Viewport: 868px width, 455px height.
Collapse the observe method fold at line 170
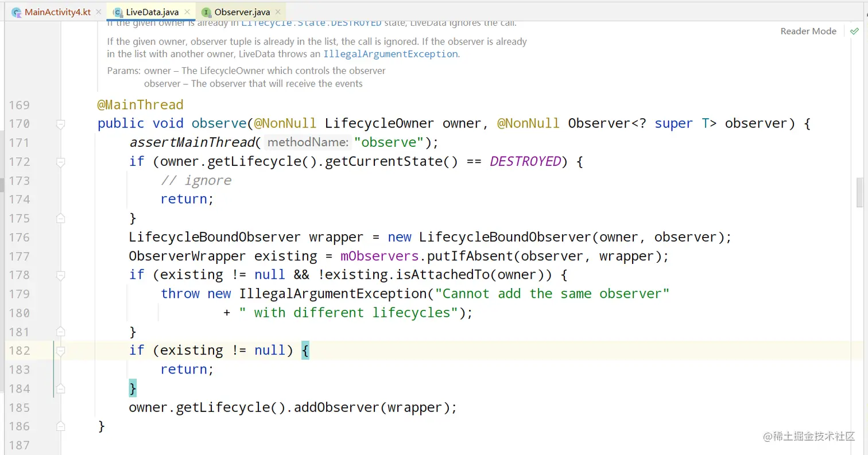60,123
